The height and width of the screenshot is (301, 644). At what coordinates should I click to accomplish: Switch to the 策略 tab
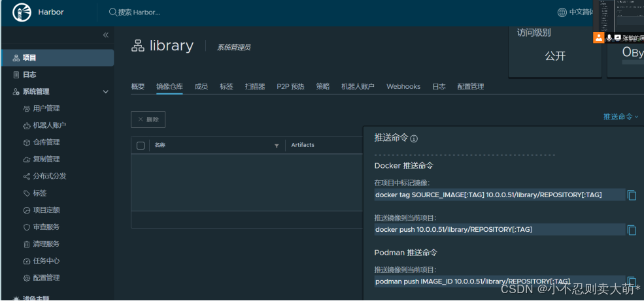pos(323,87)
